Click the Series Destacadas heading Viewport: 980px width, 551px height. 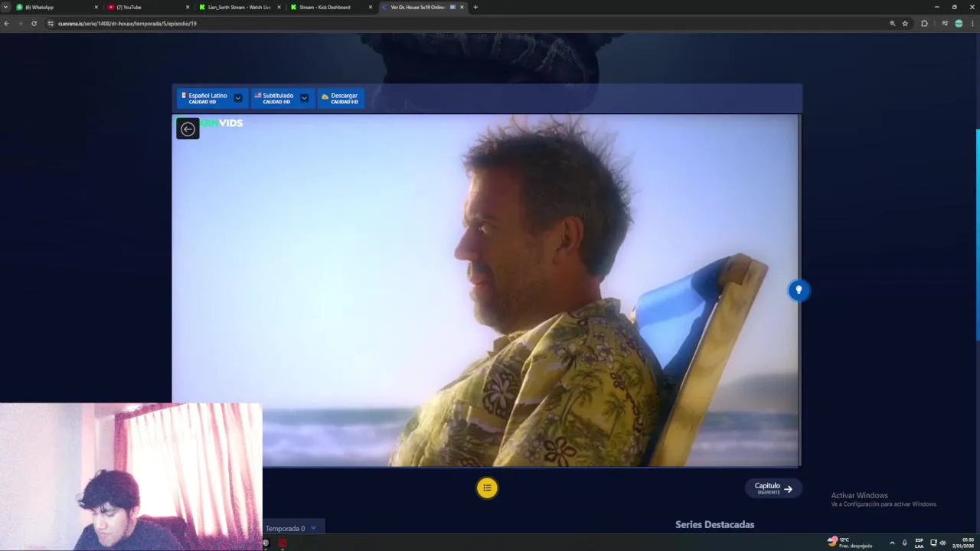[714, 524]
